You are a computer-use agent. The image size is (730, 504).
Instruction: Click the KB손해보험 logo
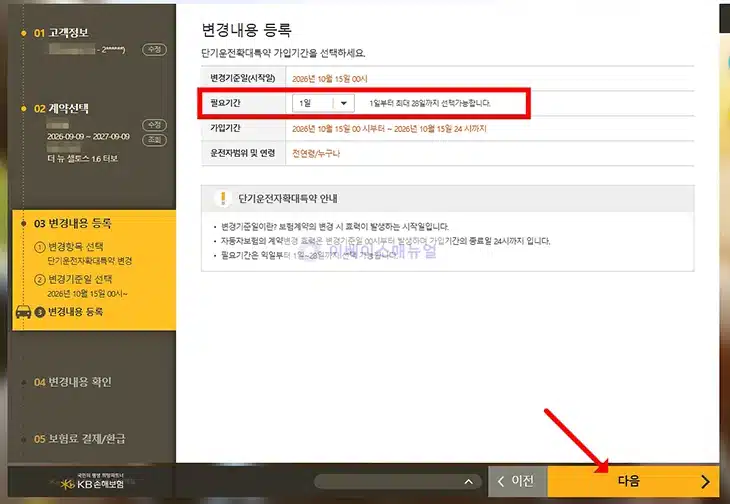point(92,483)
